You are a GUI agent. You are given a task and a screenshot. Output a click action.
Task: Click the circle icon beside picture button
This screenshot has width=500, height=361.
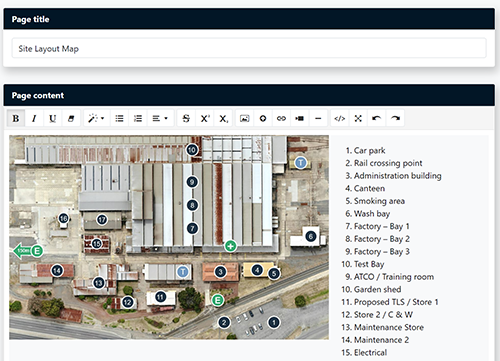[263, 118]
